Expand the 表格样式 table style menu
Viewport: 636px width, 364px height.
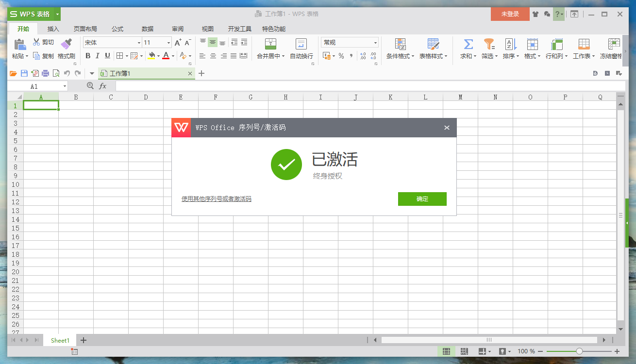coord(446,56)
